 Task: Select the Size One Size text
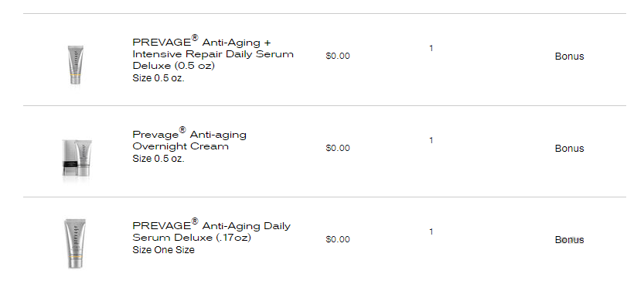(x=163, y=250)
